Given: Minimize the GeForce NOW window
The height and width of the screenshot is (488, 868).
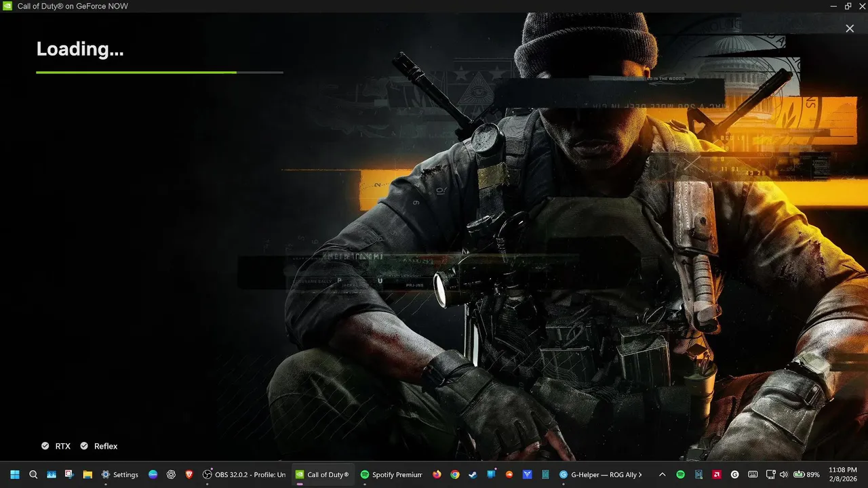Looking at the screenshot, I should [833, 6].
